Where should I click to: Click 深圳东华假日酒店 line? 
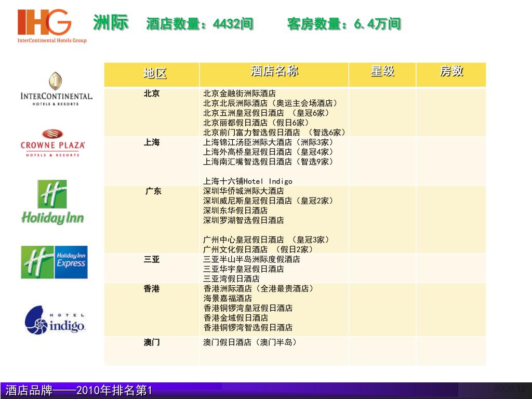tap(235, 211)
